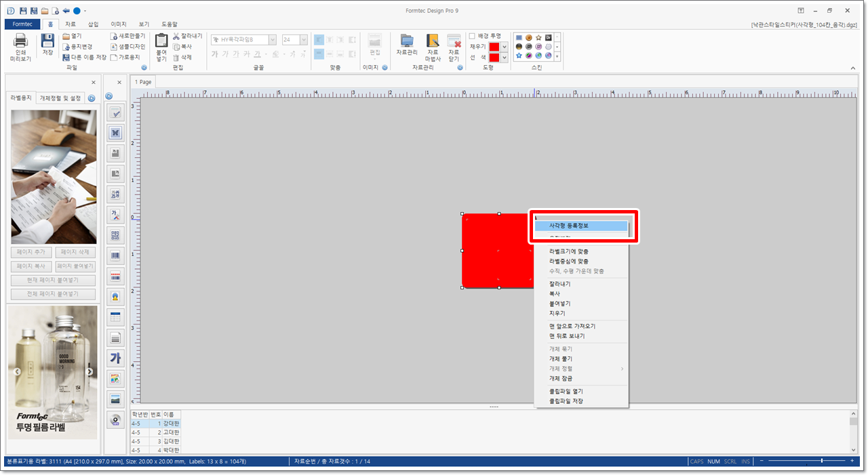Open the font name HY목각파임B dropdown
The image size is (868, 475).
272,40
